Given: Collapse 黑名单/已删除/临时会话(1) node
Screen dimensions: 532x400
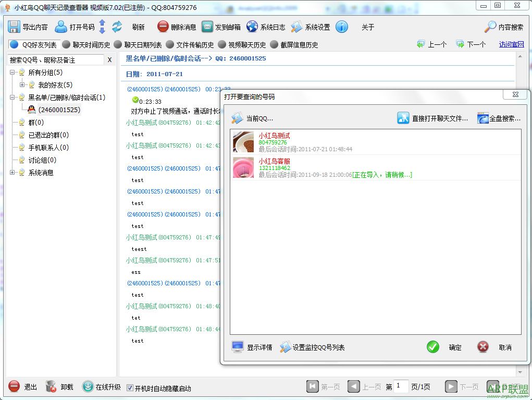Looking at the screenshot, I should coord(12,98).
